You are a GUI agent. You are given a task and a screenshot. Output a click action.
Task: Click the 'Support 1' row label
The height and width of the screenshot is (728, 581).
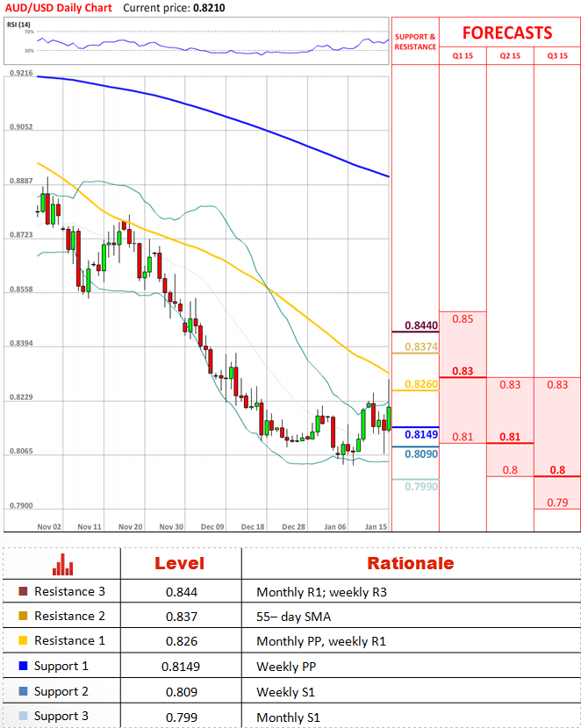tap(61, 667)
